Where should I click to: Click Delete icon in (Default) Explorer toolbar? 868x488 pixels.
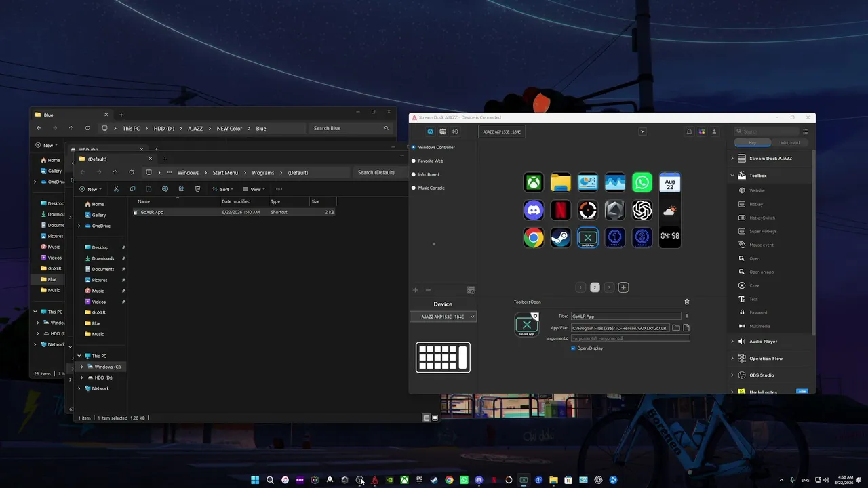197,189
